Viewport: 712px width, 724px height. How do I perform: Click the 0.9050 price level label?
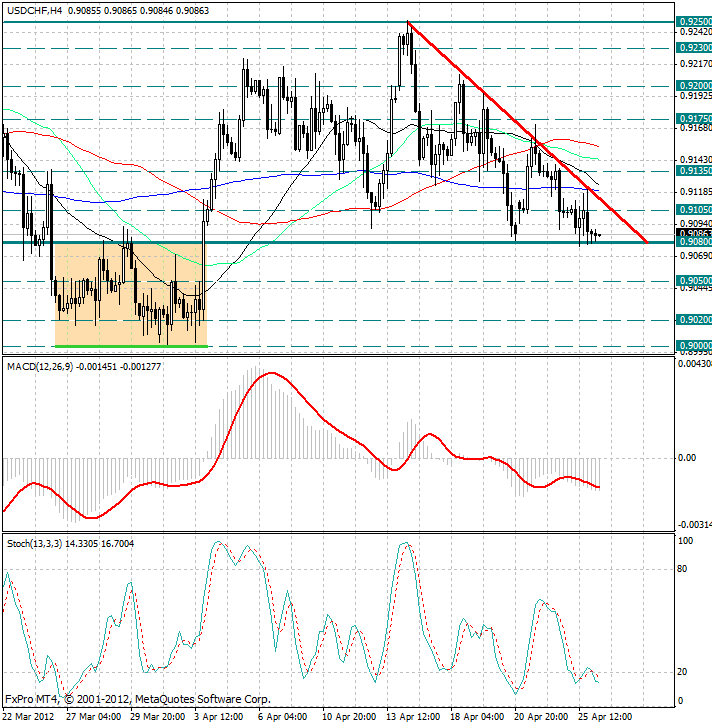[694, 281]
